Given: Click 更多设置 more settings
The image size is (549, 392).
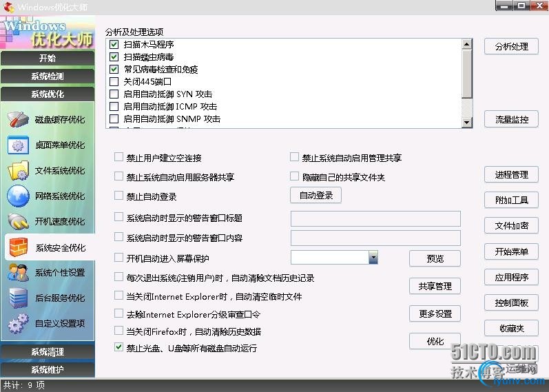Looking at the screenshot, I should pos(435,313).
